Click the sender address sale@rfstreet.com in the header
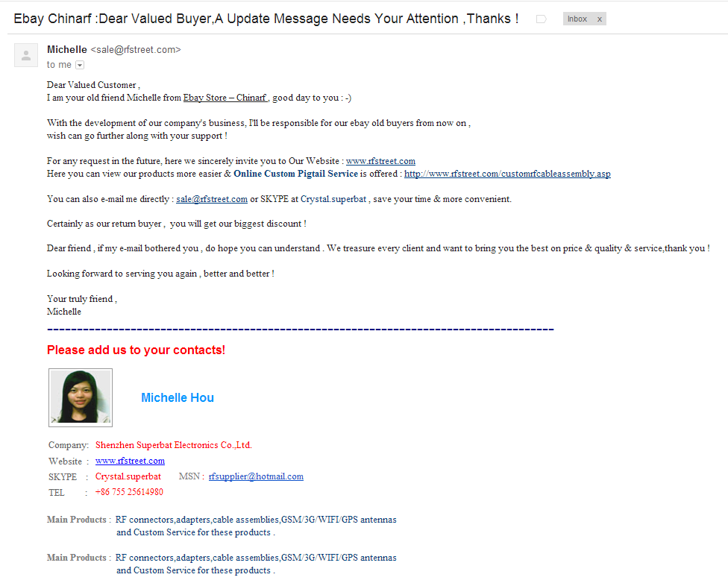Screen dimensions: 728x586 tap(136, 50)
